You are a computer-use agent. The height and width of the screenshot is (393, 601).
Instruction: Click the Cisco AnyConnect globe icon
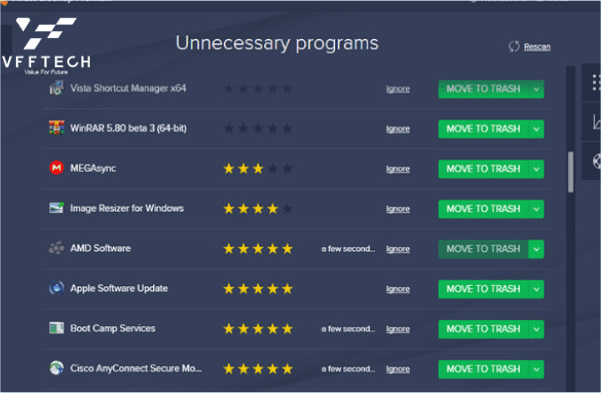(x=56, y=368)
